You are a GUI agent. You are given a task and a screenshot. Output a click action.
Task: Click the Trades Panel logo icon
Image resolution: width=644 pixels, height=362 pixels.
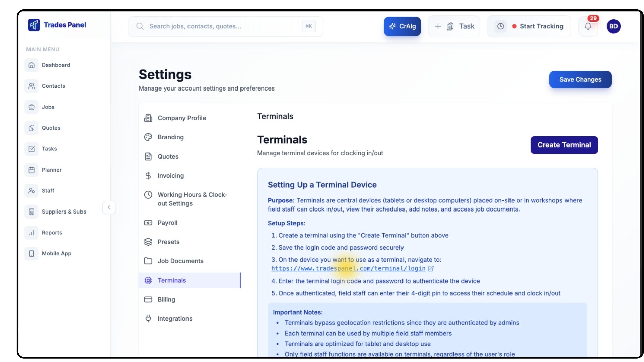point(34,25)
